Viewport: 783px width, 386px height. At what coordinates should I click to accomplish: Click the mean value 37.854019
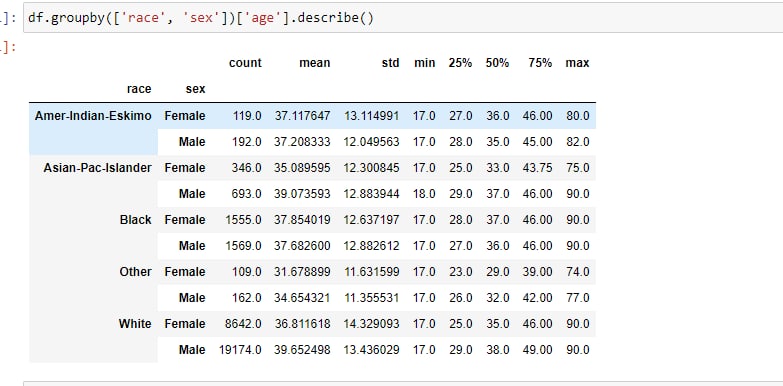coord(302,220)
